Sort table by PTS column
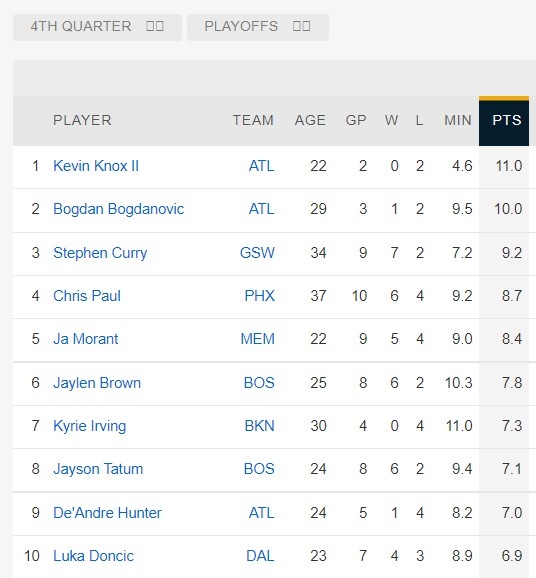 coord(504,120)
